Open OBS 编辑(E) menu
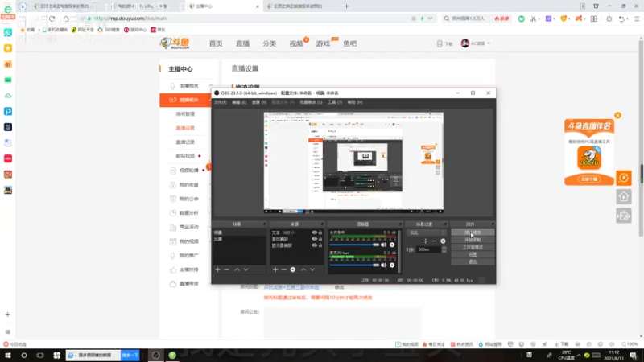This screenshot has width=644, height=362. point(239,102)
